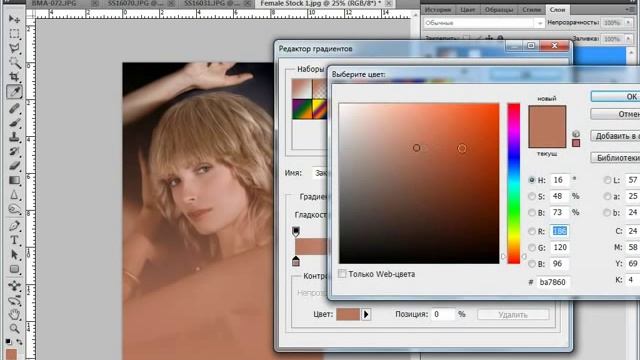This screenshot has width=640, height=360.
Task: Select the Magic Wand tool
Action: click(x=14, y=62)
